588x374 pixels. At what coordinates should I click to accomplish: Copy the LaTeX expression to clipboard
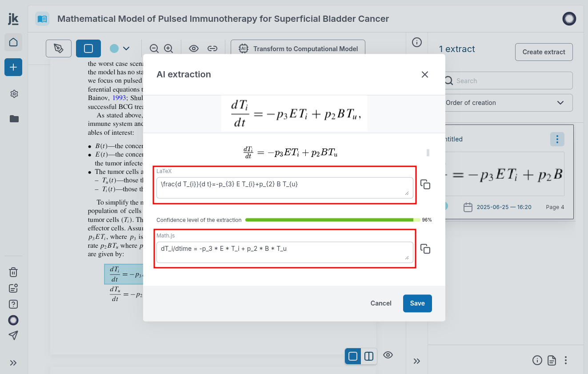coord(425,185)
